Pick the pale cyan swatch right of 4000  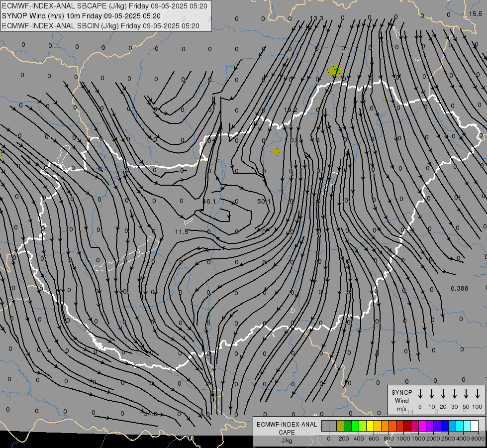click(467, 426)
